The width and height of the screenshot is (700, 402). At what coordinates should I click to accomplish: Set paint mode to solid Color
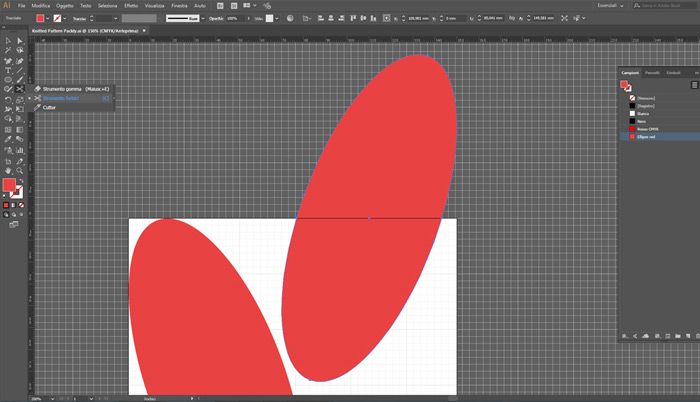[6, 205]
